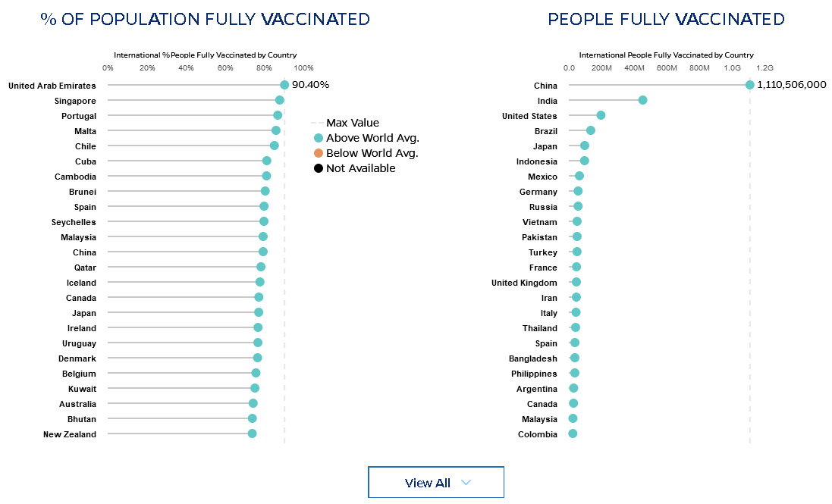
Task: Click the Max Value legend label
Action: (x=352, y=123)
